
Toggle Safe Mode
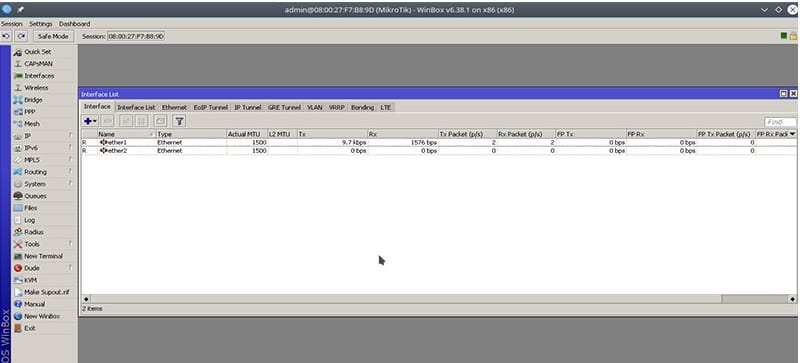tap(53, 36)
